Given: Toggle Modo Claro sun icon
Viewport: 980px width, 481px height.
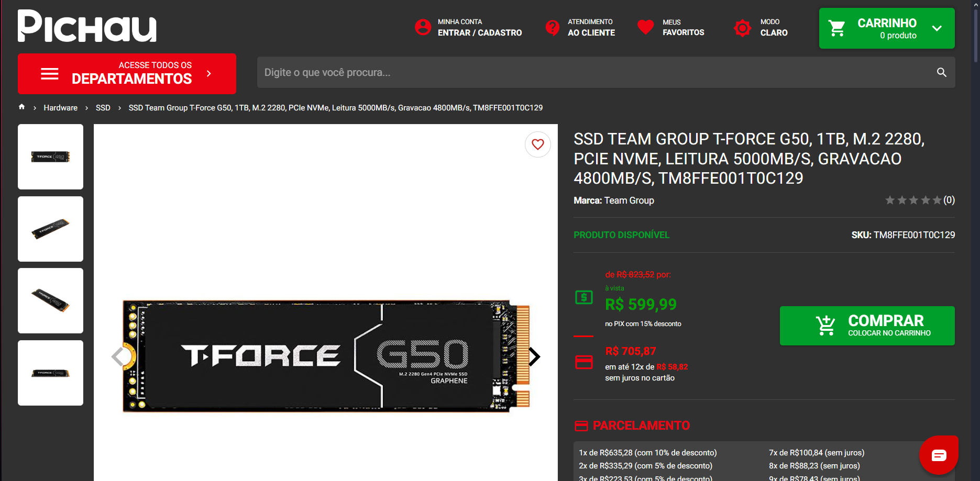Looking at the screenshot, I should 742,28.
